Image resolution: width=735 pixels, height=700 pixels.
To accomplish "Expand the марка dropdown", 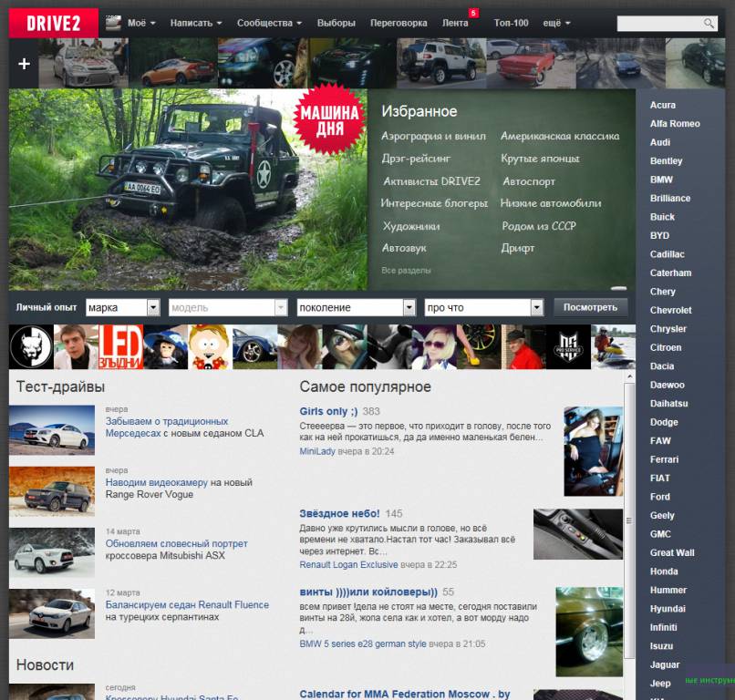I will tap(153, 308).
